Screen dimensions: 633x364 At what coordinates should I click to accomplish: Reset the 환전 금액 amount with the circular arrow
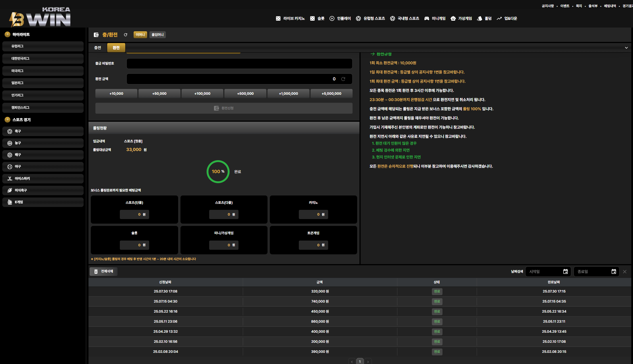point(343,79)
